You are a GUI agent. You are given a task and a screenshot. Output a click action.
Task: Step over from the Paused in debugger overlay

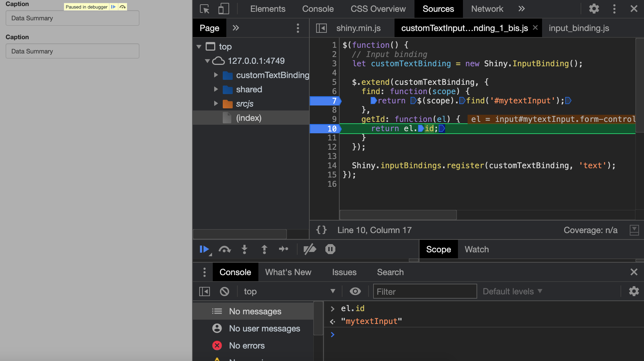[x=123, y=7]
